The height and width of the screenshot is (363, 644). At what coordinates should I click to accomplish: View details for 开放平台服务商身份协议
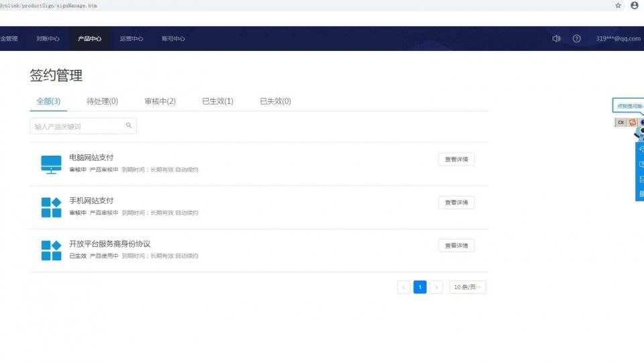pyautogui.click(x=456, y=246)
